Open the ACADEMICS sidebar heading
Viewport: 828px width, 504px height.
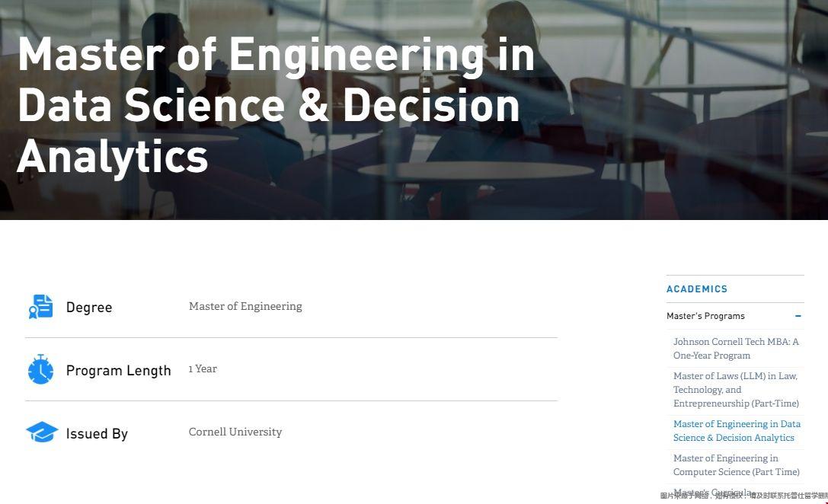pyautogui.click(x=697, y=289)
